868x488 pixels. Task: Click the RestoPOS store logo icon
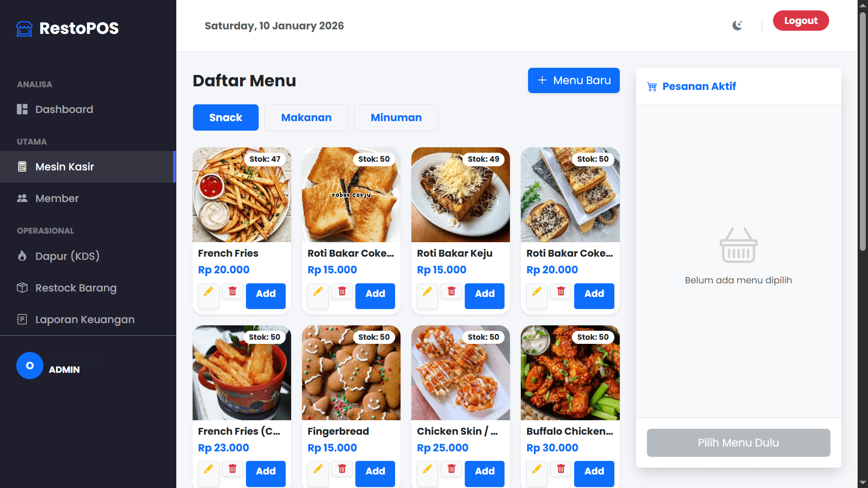tap(24, 28)
